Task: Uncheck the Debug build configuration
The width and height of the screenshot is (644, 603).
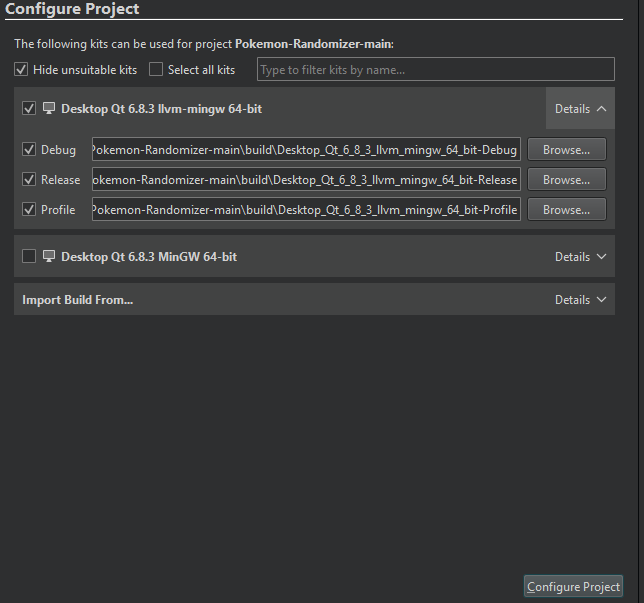Action: tap(29, 150)
